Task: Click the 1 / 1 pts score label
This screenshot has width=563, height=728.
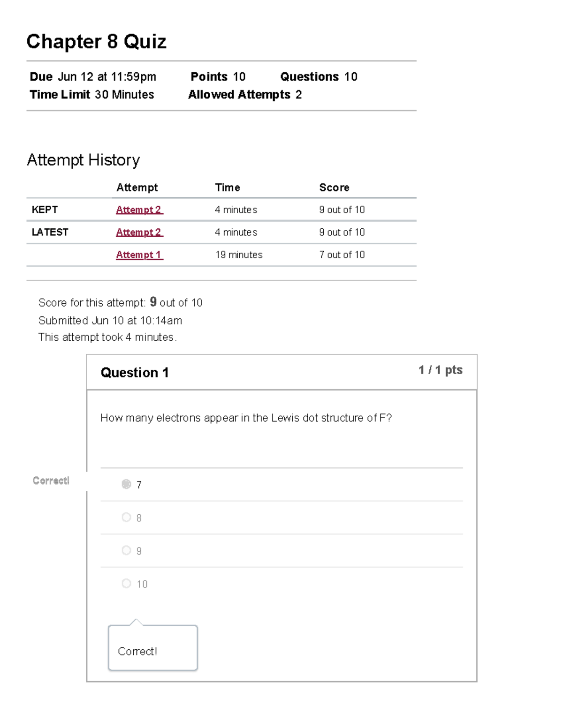Action: click(x=440, y=370)
